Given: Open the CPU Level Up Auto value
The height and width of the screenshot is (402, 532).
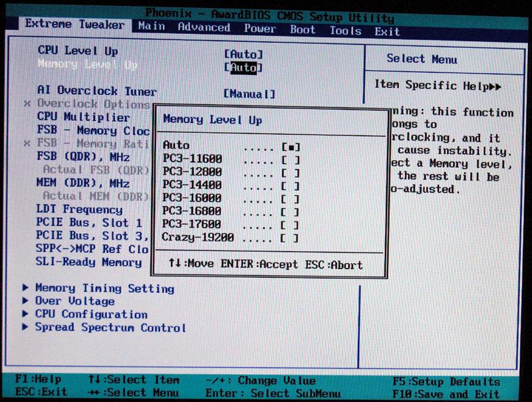Looking at the screenshot, I should coord(243,54).
